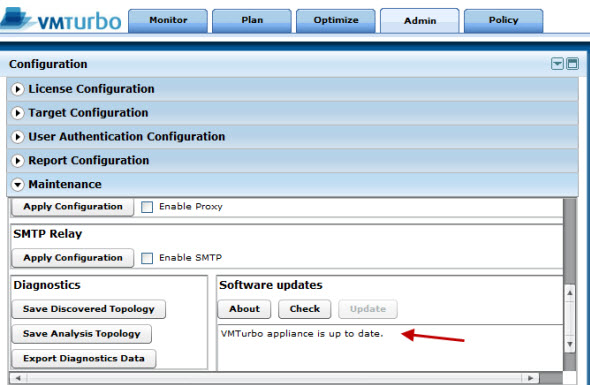
Task: Click 'VMTurbo appliance is up to date.' message
Action: (302, 334)
